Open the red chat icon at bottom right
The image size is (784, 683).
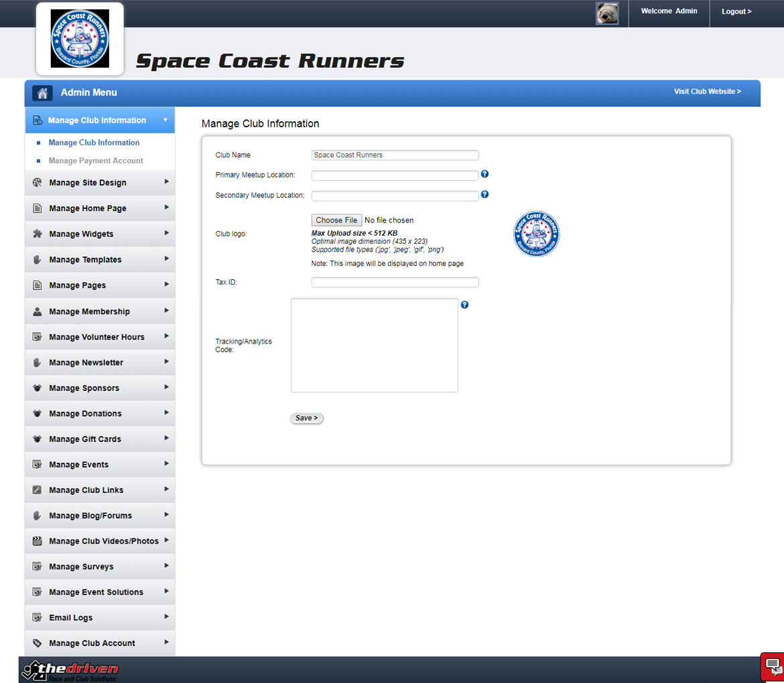773,666
